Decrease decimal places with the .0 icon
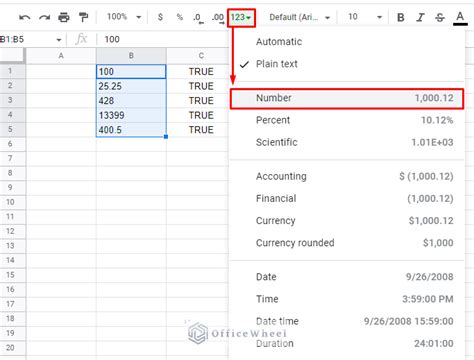 click(x=198, y=18)
